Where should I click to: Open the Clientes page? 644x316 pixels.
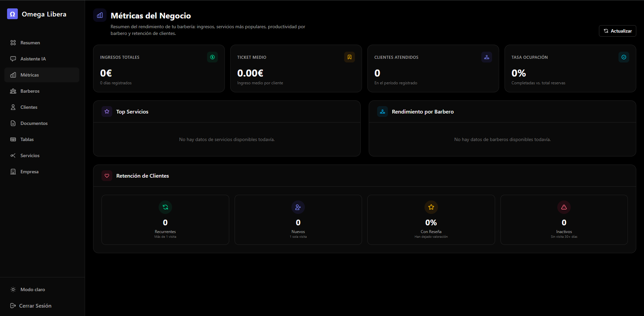[42, 107]
